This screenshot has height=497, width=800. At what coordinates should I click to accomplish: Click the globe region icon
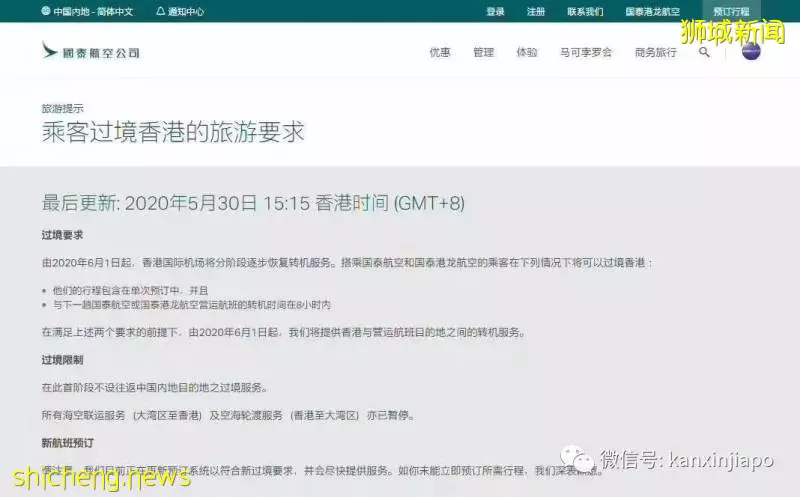tap(45, 11)
